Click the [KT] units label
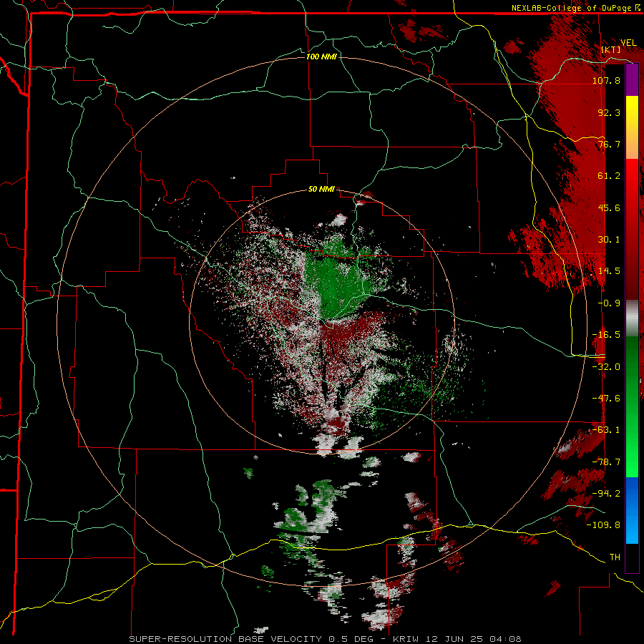 611,50
